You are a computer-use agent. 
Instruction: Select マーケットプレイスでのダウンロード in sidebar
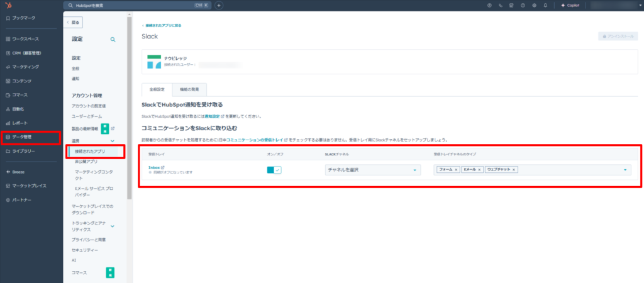pos(92,209)
